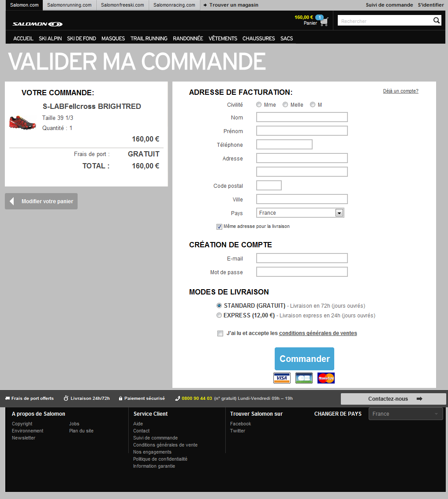Click the CB card logo
The height and width of the screenshot is (499, 448).
[304, 378]
